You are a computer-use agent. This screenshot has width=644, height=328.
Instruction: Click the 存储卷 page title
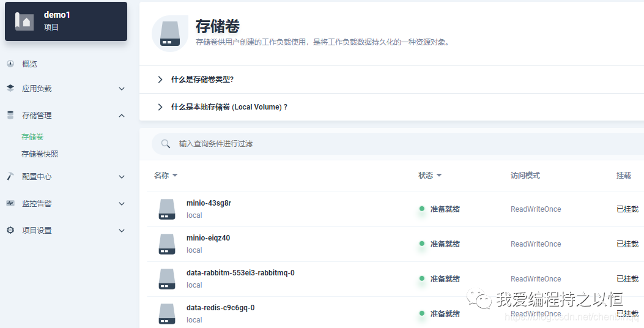[x=218, y=26]
